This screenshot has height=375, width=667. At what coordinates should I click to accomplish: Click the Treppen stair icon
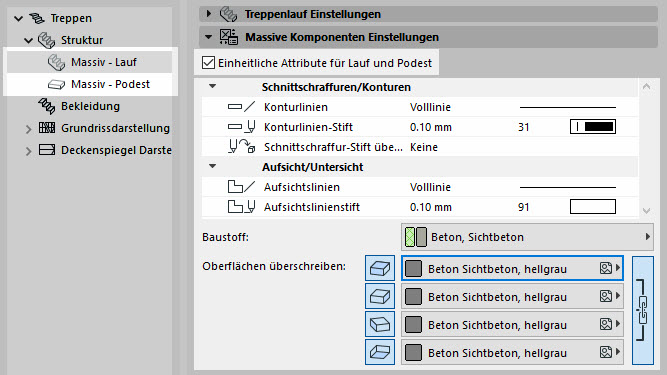[x=37, y=18]
